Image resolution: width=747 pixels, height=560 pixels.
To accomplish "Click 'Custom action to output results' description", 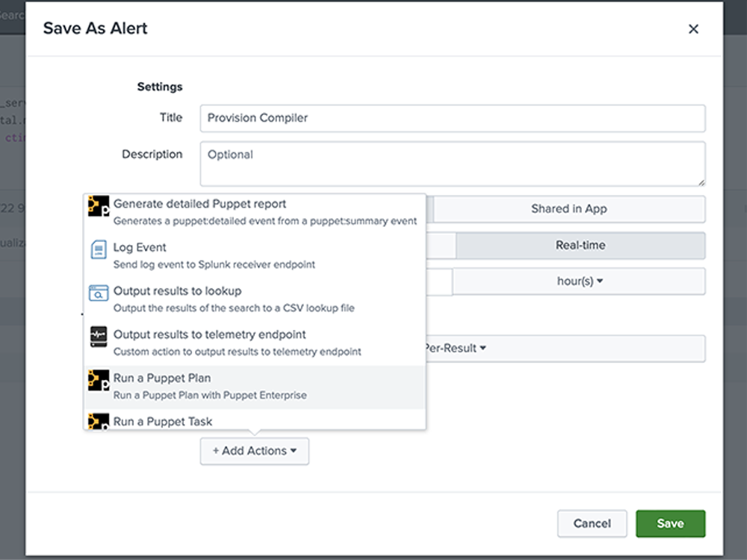I will [x=238, y=352].
